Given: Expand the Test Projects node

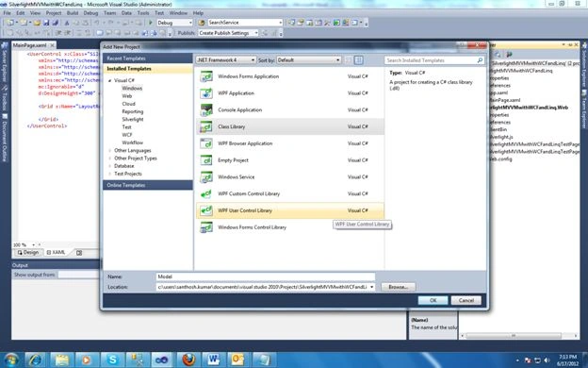Looking at the screenshot, I should click(x=110, y=174).
